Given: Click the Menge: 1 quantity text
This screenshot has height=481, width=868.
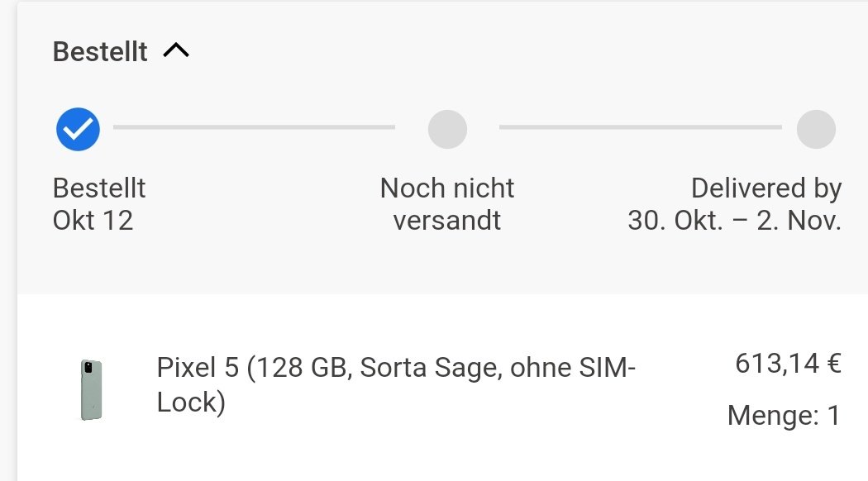Looking at the screenshot, I should pyautogui.click(x=784, y=415).
